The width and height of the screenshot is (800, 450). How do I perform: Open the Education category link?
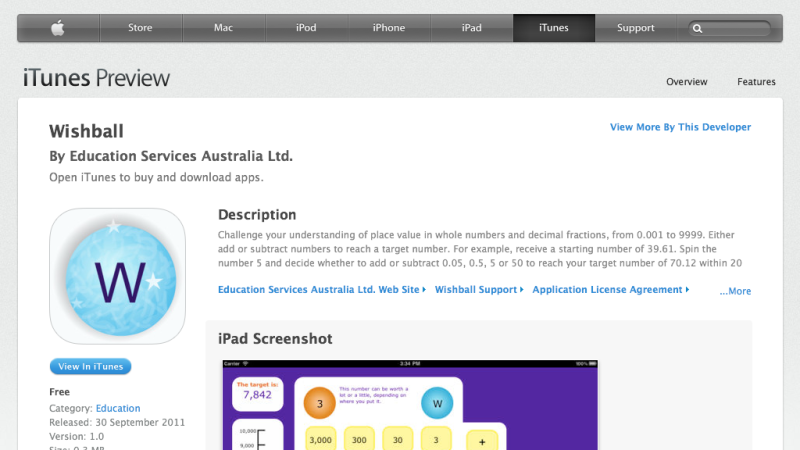pyautogui.click(x=118, y=408)
